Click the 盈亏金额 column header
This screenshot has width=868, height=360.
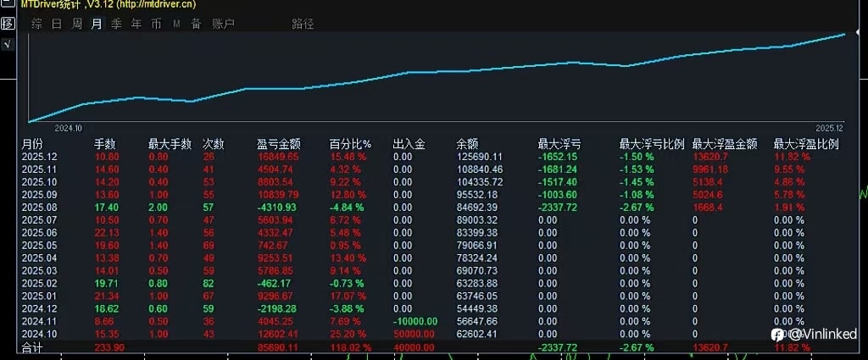(279, 144)
